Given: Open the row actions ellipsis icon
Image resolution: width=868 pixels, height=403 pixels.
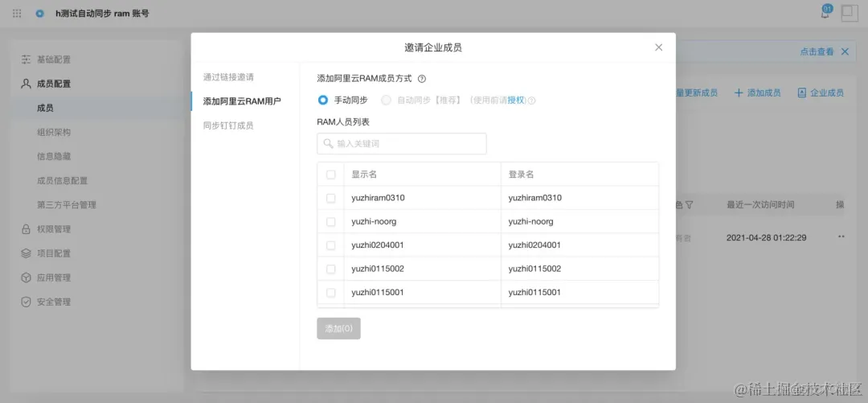Looking at the screenshot, I should click(x=841, y=236).
